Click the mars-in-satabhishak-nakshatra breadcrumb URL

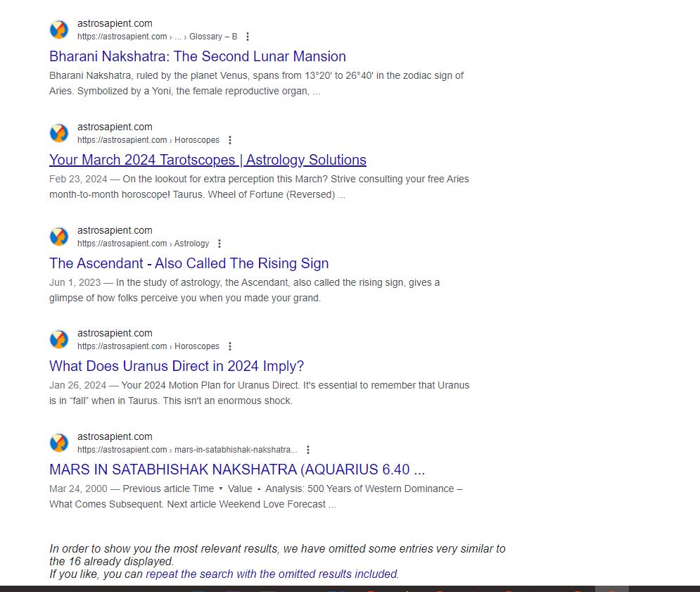pyautogui.click(x=187, y=450)
